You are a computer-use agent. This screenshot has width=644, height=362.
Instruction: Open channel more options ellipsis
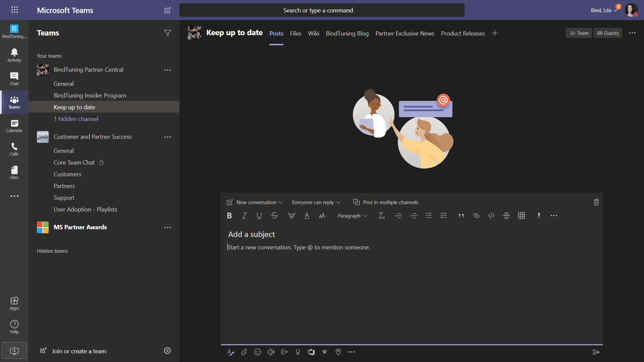[x=632, y=33]
